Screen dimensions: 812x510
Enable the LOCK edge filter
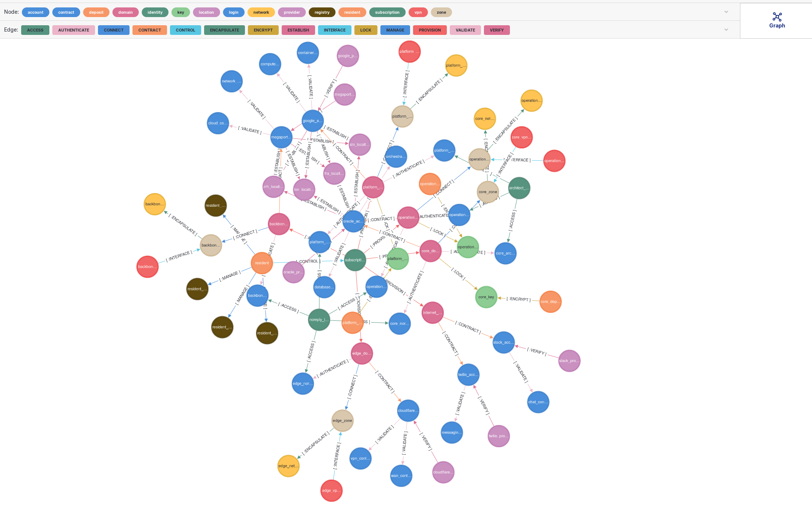[364, 30]
